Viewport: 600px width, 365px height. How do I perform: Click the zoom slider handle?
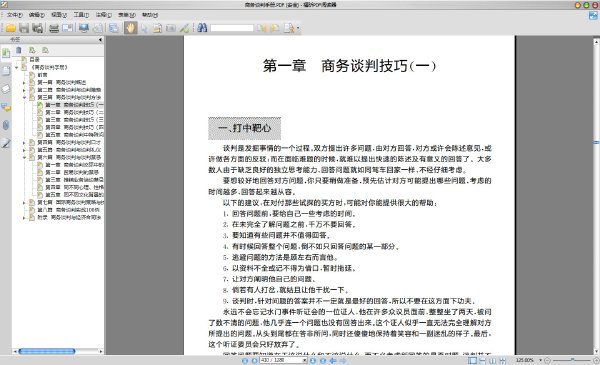pos(572,360)
